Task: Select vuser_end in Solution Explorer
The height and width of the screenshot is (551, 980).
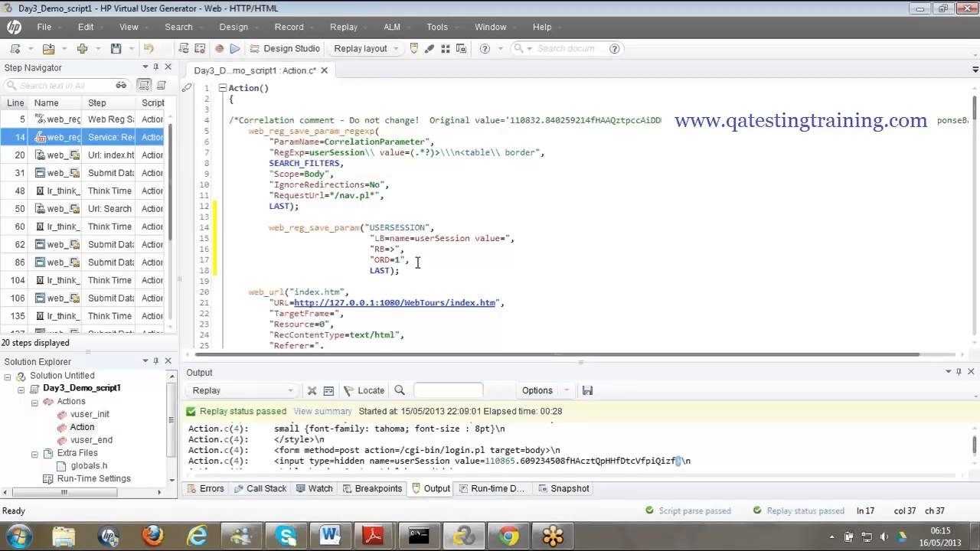Action: point(91,440)
